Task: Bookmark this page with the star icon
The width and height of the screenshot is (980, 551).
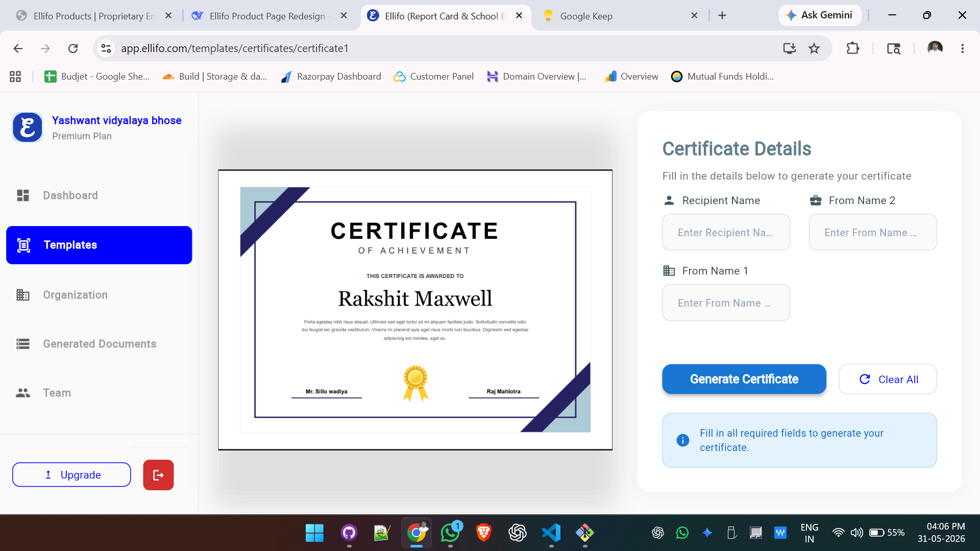Action: pyautogui.click(x=814, y=48)
